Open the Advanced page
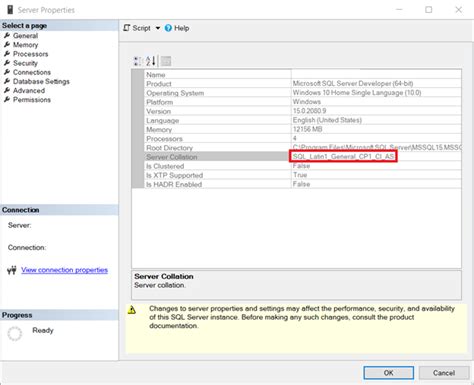The height and width of the screenshot is (385, 474). [29, 90]
